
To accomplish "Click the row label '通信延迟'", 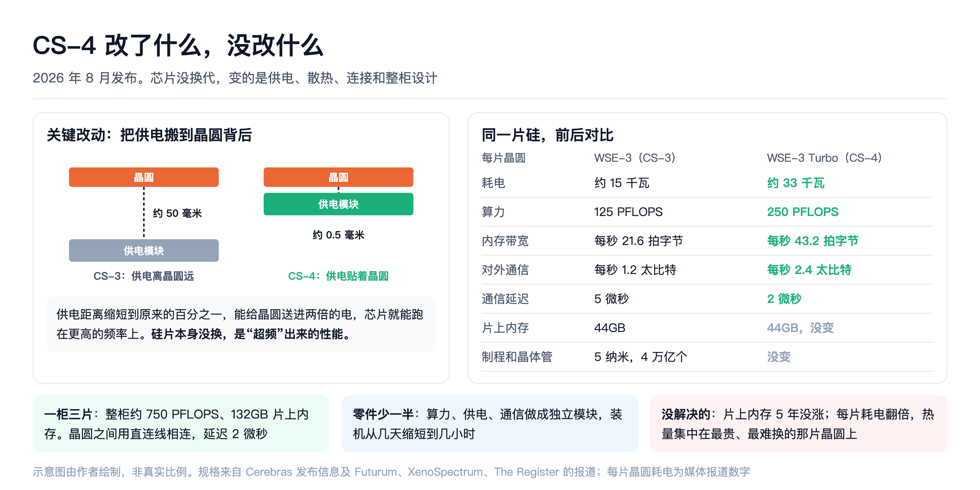I will pos(505,299).
